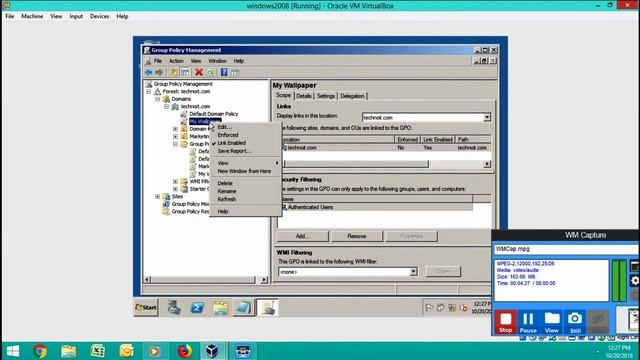This screenshot has height=360, width=640.
Task: Open the Window menu in Group Policy Management
Action: pos(217,61)
